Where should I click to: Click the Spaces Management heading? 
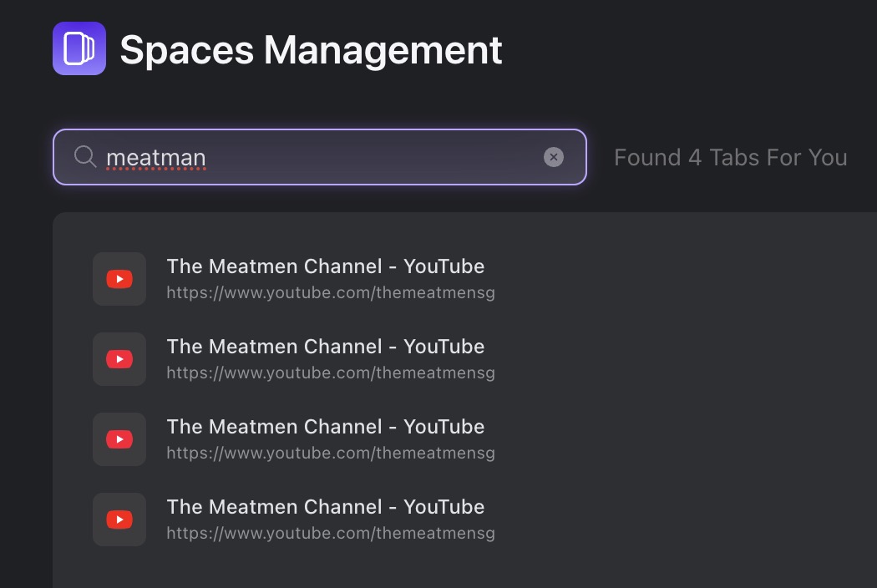[x=311, y=50]
